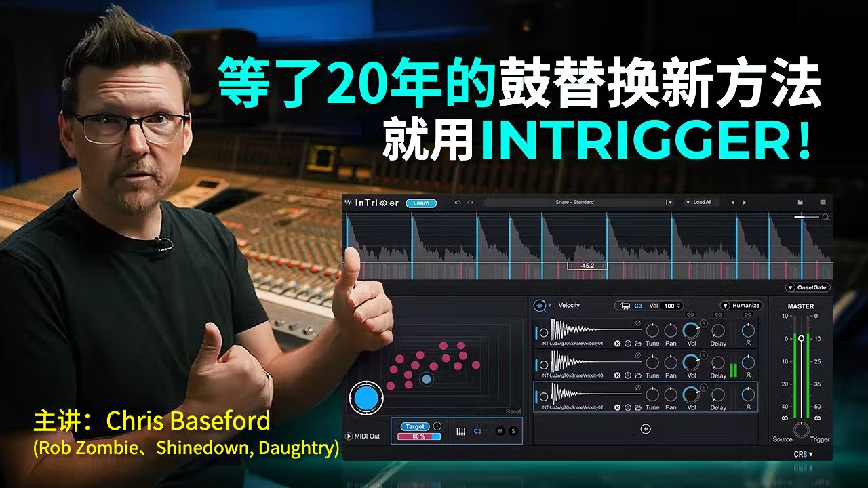Image resolution: width=868 pixels, height=488 pixels.
Task: Go to the next preset arrow
Action: (744, 203)
